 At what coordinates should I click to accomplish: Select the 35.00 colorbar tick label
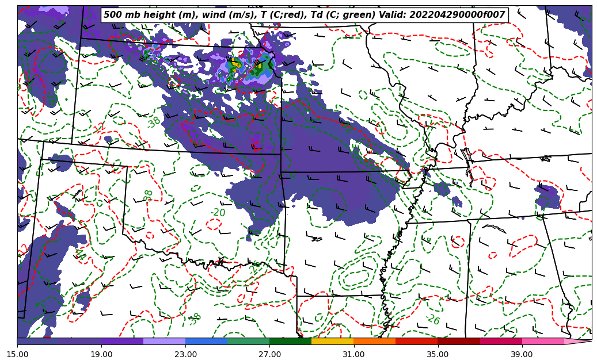tap(438, 354)
